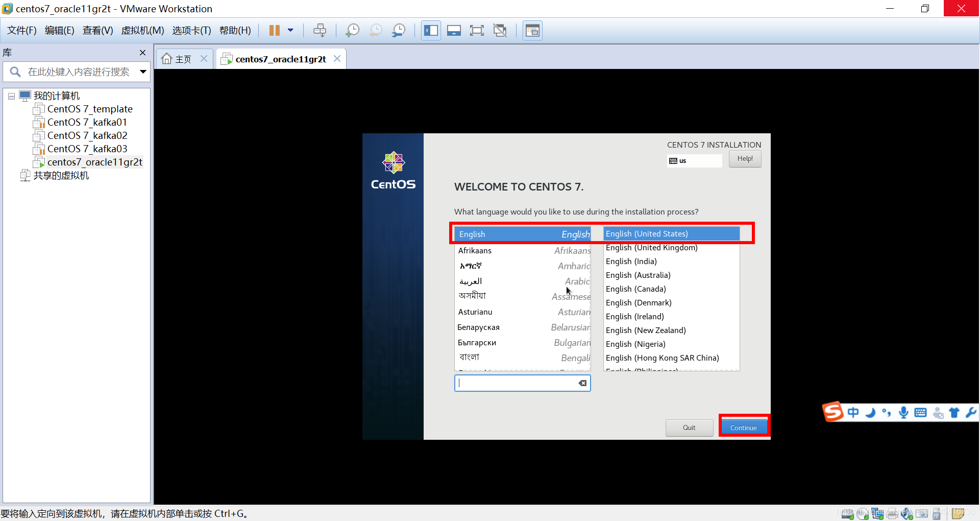Screen dimensions: 980x521
Task: Open the library search filter dropdown
Action: click(143, 72)
